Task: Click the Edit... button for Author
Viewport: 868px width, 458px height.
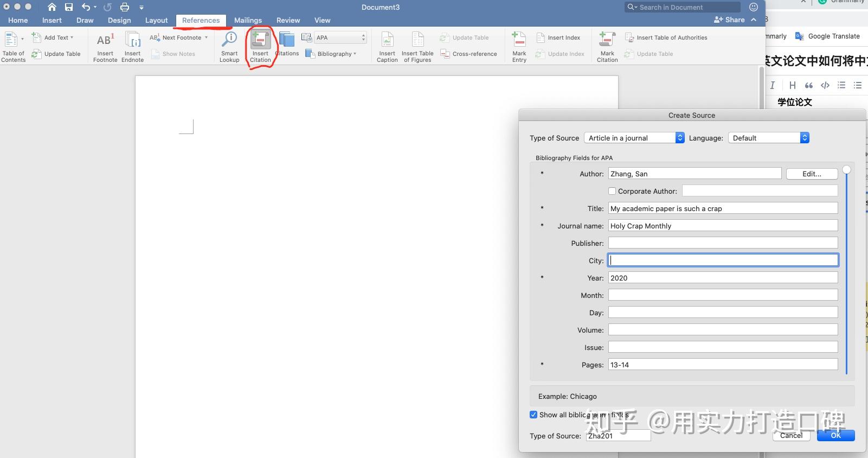Action: coord(812,174)
